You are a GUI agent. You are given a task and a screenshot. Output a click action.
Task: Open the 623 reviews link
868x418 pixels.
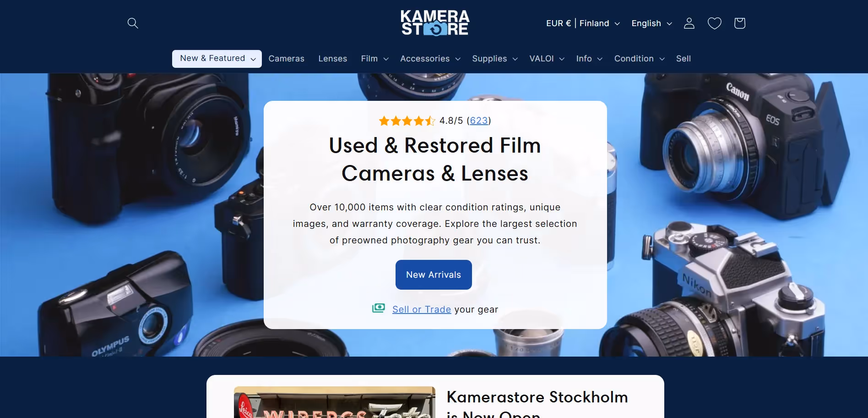(479, 121)
